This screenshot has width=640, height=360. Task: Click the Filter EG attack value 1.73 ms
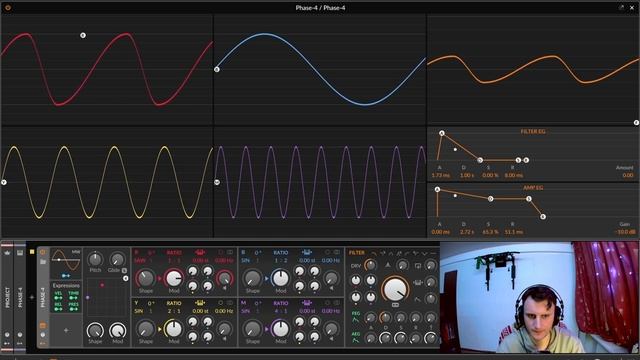tap(440, 175)
